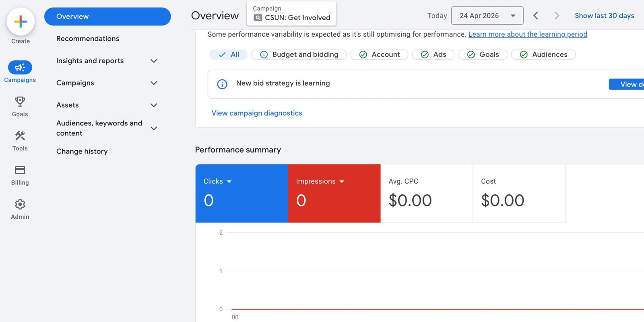The image size is (644, 322).
Task: Open the 24 Apr 2026 date dropdown
Action: [x=487, y=16]
